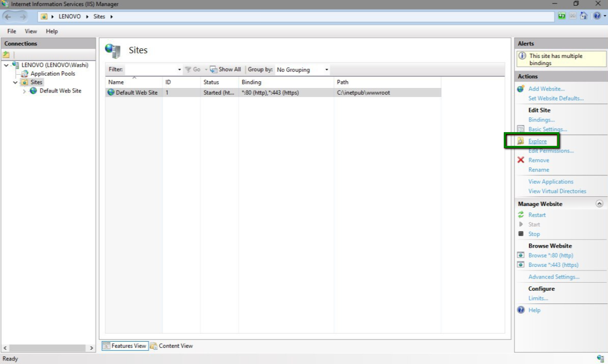This screenshot has height=364, width=608.
Task: Sort by the Binding column header
Action: pos(286,82)
